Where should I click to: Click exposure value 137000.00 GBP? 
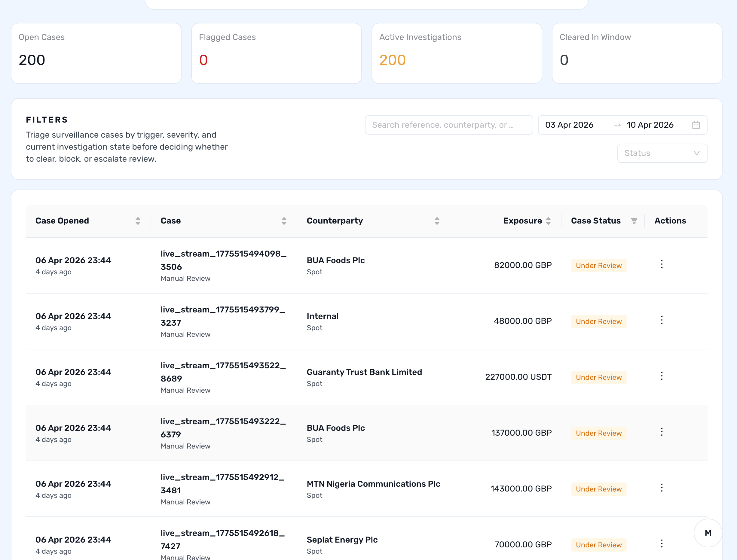tap(521, 433)
